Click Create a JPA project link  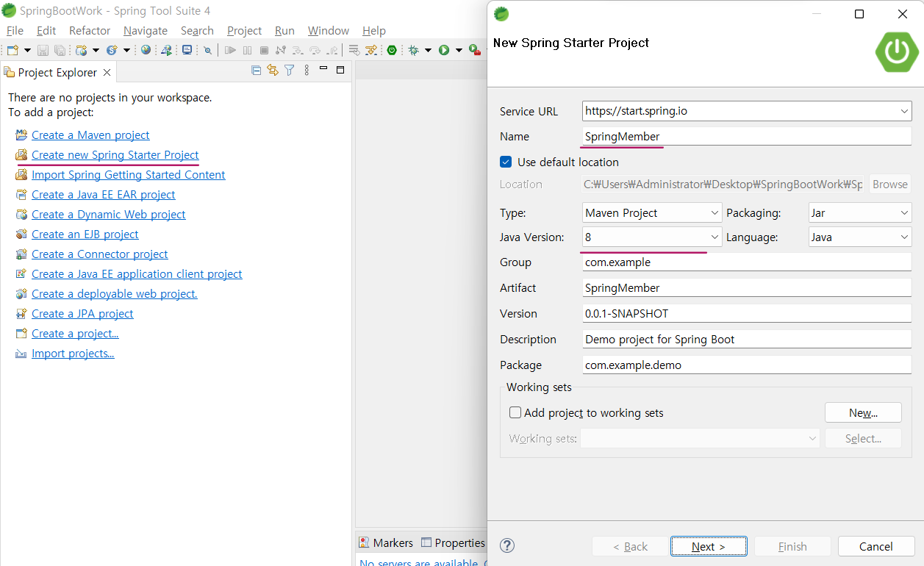tap(82, 313)
